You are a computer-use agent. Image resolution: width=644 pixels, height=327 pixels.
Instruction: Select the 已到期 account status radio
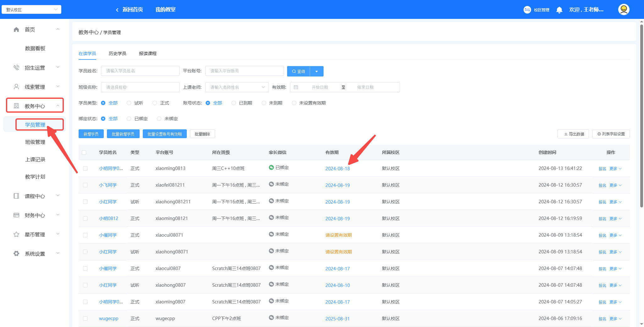pos(234,103)
